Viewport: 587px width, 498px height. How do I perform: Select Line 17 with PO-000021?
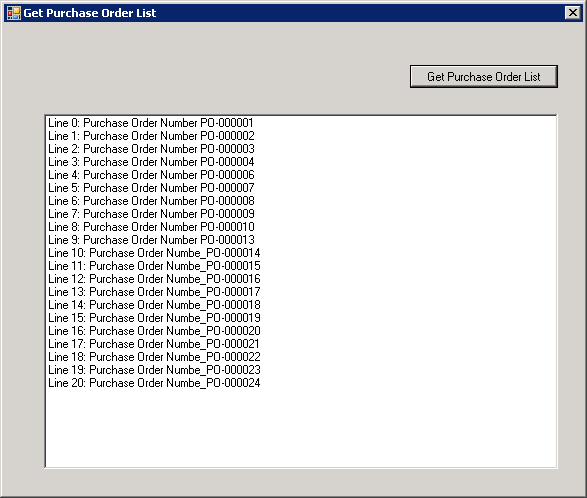pos(154,344)
